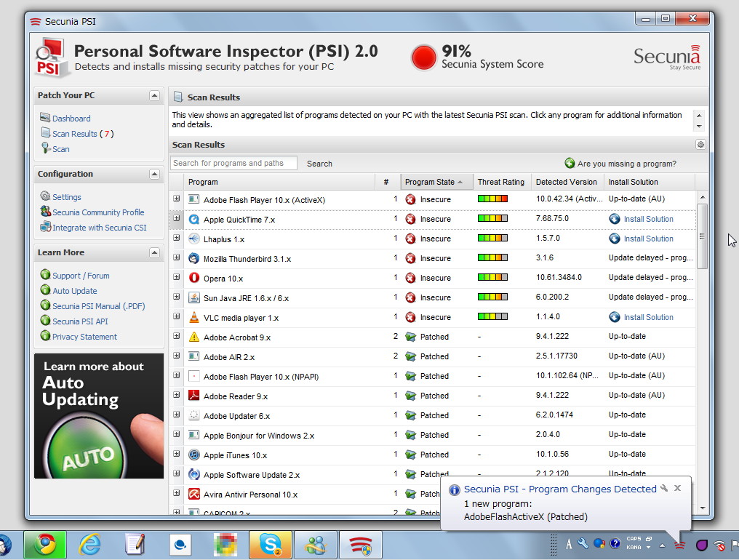Screen dimensions: 739x560
Task: Open Secunia Community Profile
Action: click(x=98, y=212)
